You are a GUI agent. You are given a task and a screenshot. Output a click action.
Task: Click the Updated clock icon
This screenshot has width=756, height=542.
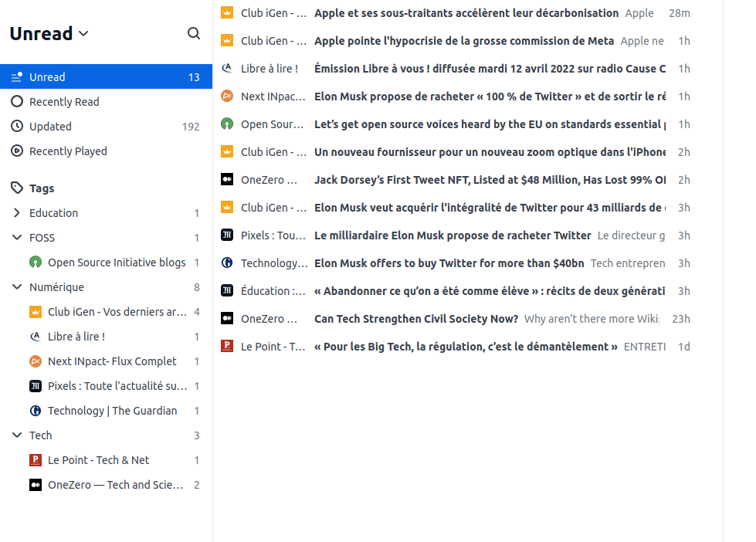coord(17,127)
